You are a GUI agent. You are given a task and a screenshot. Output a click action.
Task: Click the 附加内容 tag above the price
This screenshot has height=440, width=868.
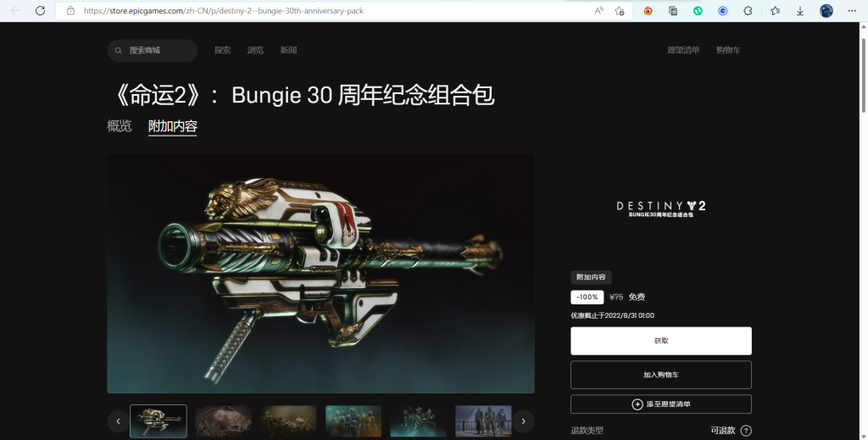coord(591,277)
